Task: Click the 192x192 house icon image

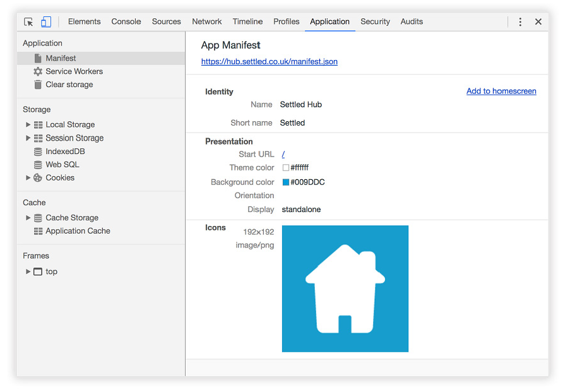Action: click(345, 288)
